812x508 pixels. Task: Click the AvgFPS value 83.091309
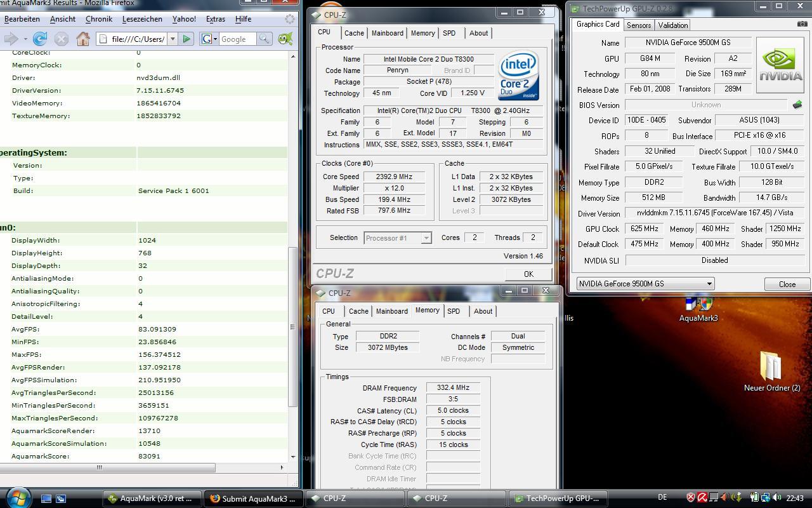pyautogui.click(x=157, y=329)
